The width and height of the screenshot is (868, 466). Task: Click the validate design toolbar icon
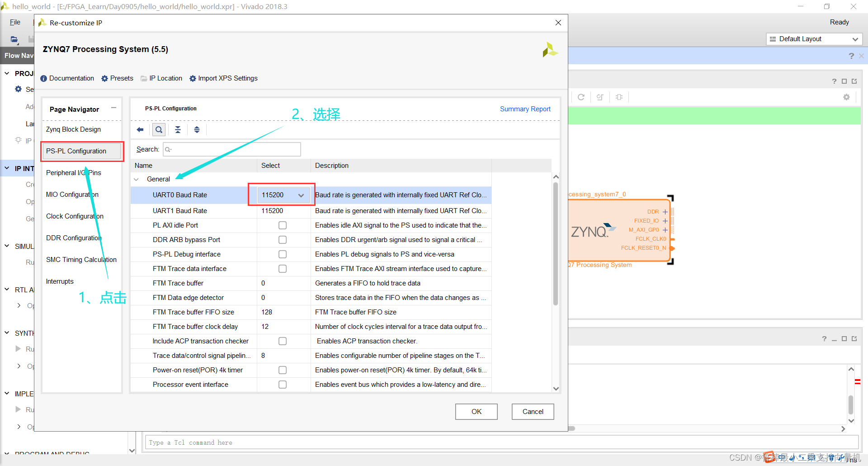(600, 97)
